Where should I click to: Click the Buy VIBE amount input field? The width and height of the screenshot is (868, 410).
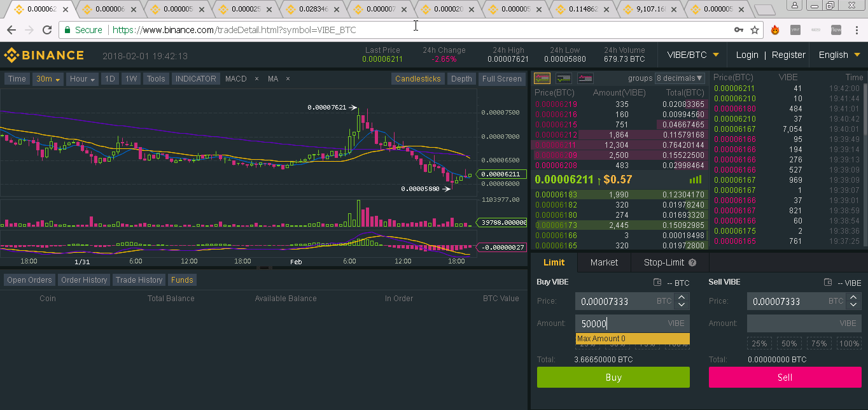(x=633, y=323)
